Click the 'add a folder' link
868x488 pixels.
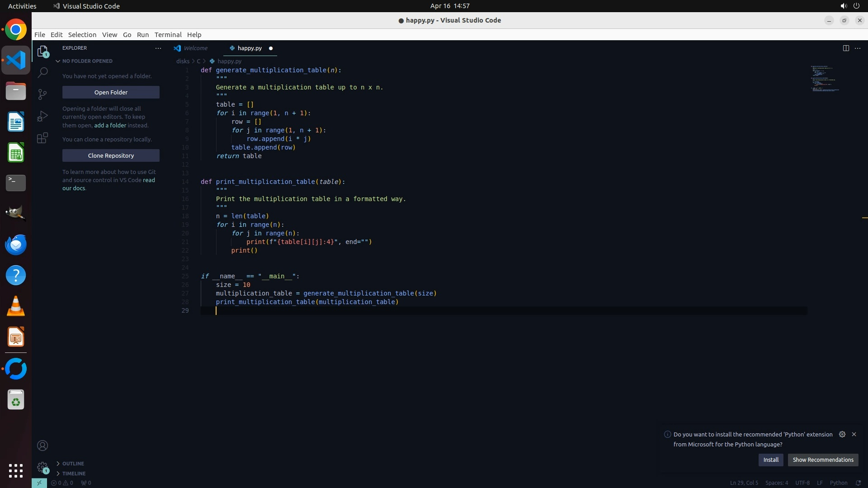click(110, 125)
